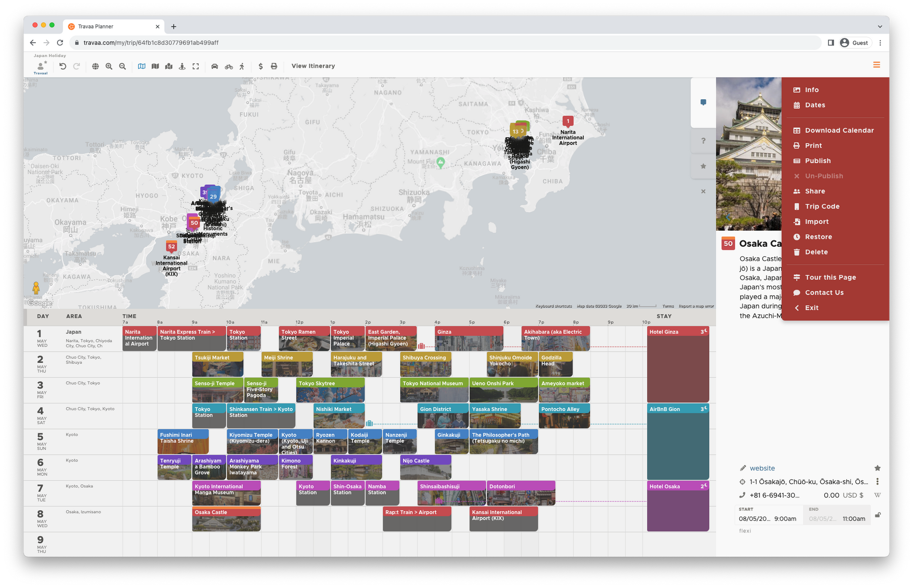Open the USD $ currency selector
The image size is (913, 588).
852,495
